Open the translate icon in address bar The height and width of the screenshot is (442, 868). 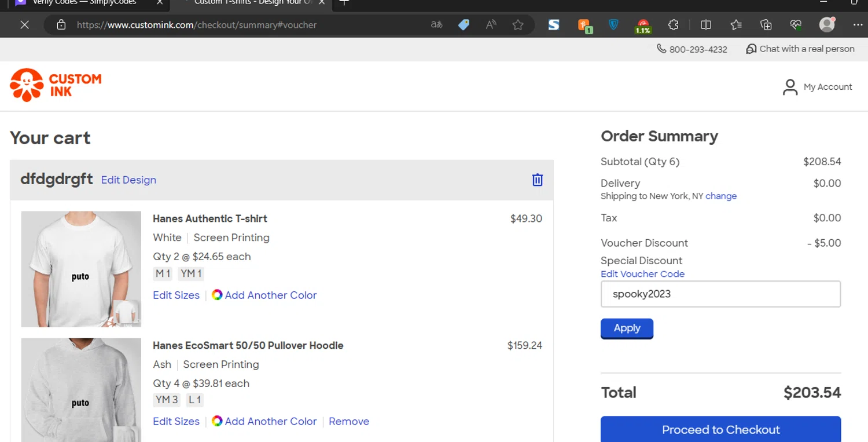(437, 25)
